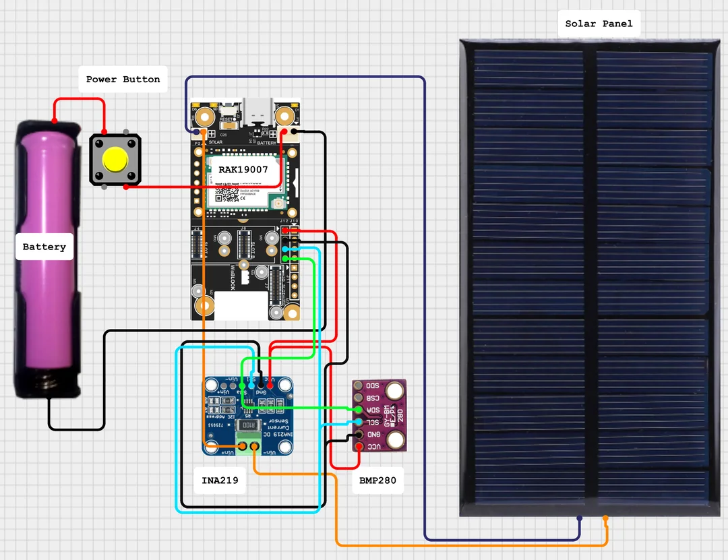Click the BMP280 label
The height and width of the screenshot is (560, 728).
click(x=377, y=480)
